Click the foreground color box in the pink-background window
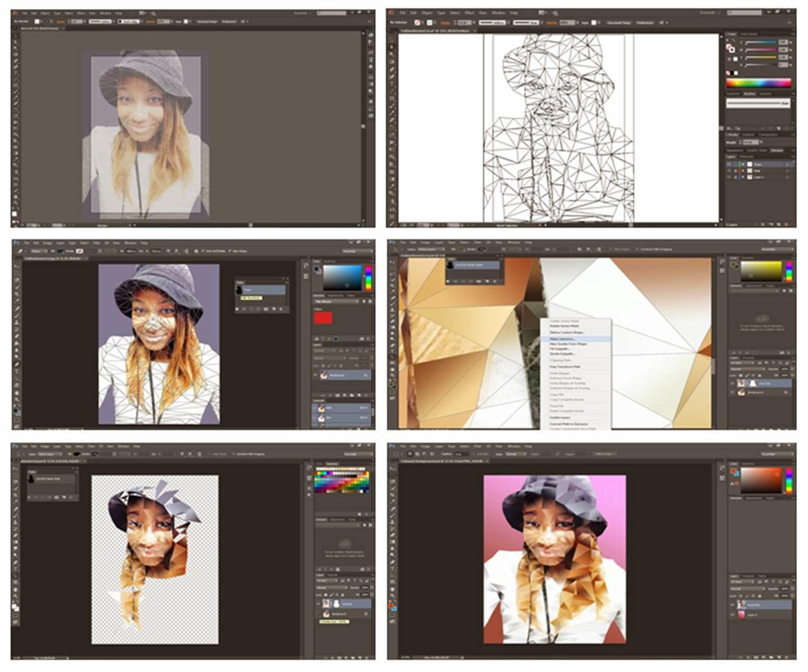Viewport: 808px width, 672px height. pos(391,605)
